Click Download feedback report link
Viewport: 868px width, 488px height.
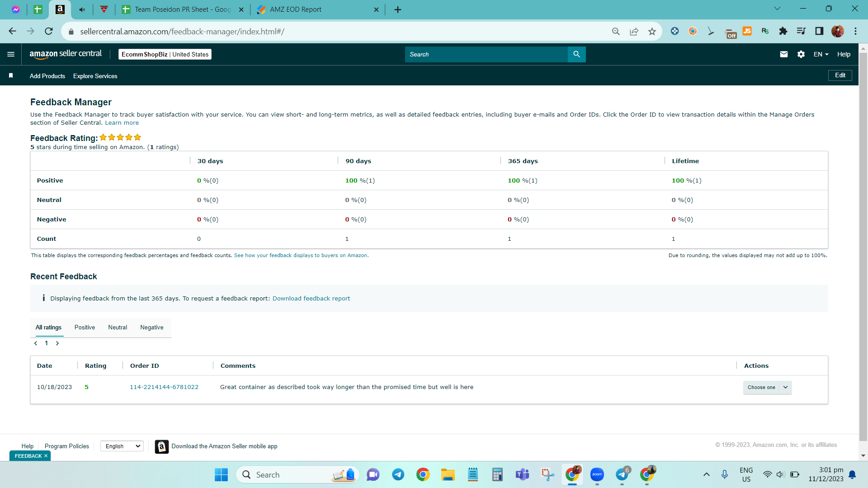311,299
